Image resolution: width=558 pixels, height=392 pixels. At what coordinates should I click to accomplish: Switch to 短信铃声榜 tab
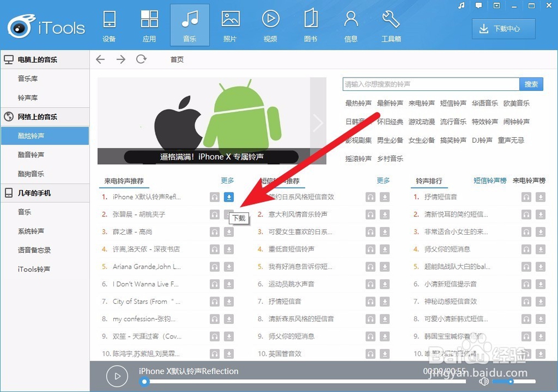pos(490,181)
